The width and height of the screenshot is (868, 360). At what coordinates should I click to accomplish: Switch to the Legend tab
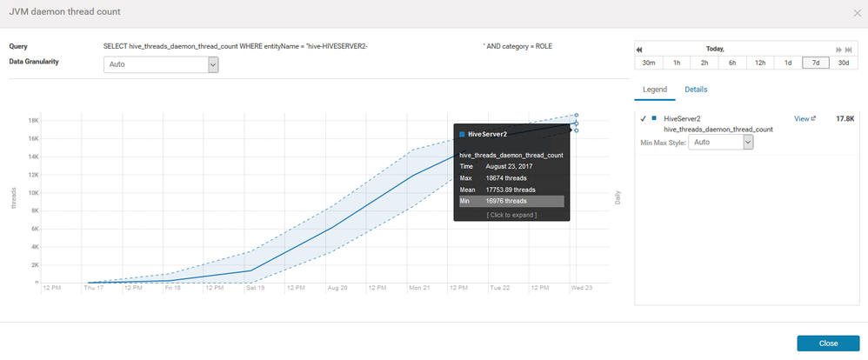pyautogui.click(x=654, y=90)
